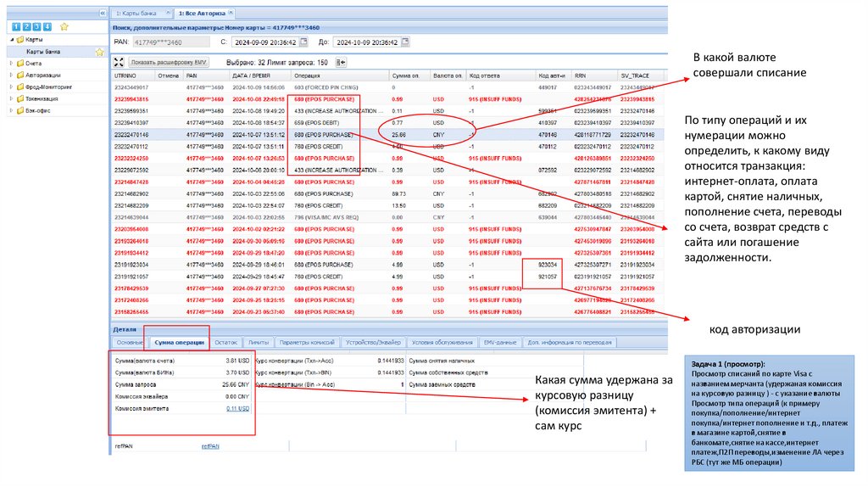The width and height of the screenshot is (868, 487).
Task: Click export icon beside Лимит запроса 150
Action: (x=341, y=63)
